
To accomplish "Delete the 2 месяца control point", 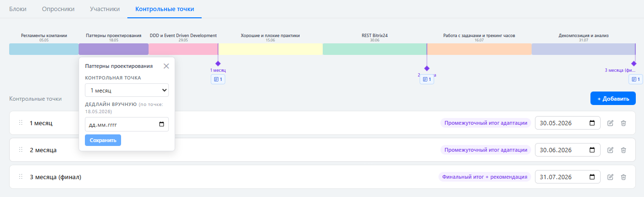I will (623, 150).
